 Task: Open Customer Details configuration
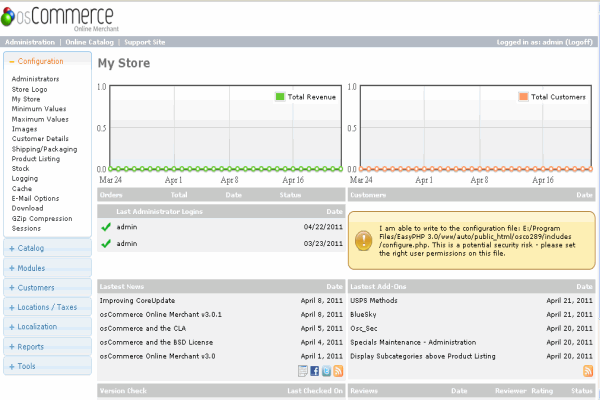click(40, 139)
